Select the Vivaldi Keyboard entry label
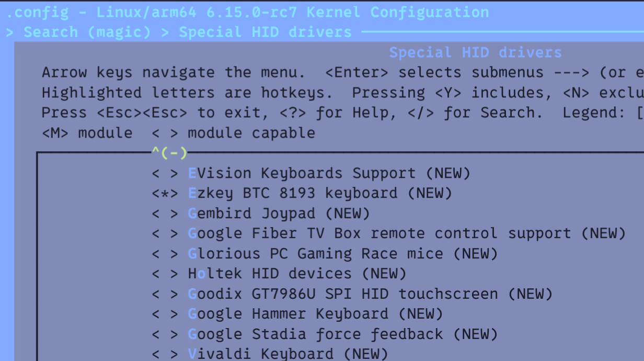Viewport: 644px width, 361px height. (288, 354)
